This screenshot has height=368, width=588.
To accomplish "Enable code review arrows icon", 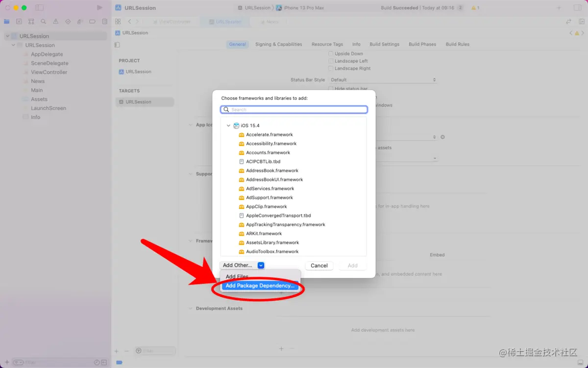I will (569, 22).
